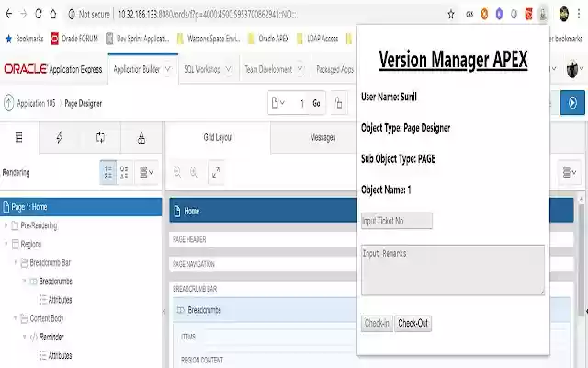Select the Page 1: Home tree node
The height and width of the screenshot is (368, 588).
point(81,207)
